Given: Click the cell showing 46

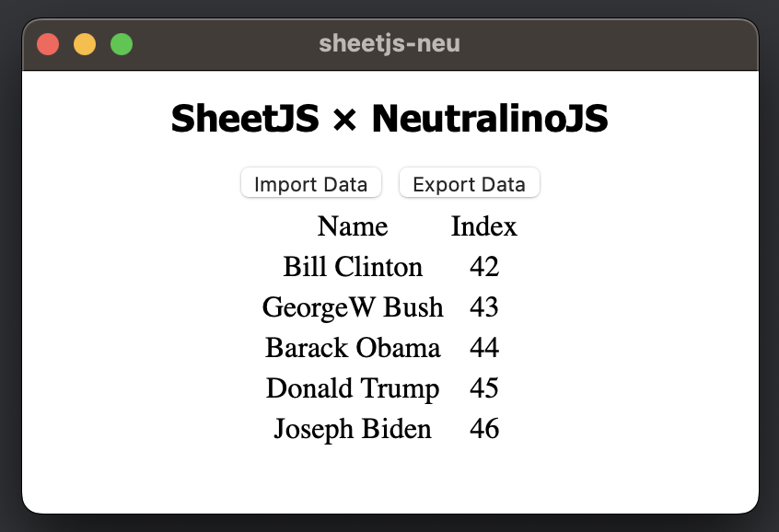Looking at the screenshot, I should [x=483, y=429].
